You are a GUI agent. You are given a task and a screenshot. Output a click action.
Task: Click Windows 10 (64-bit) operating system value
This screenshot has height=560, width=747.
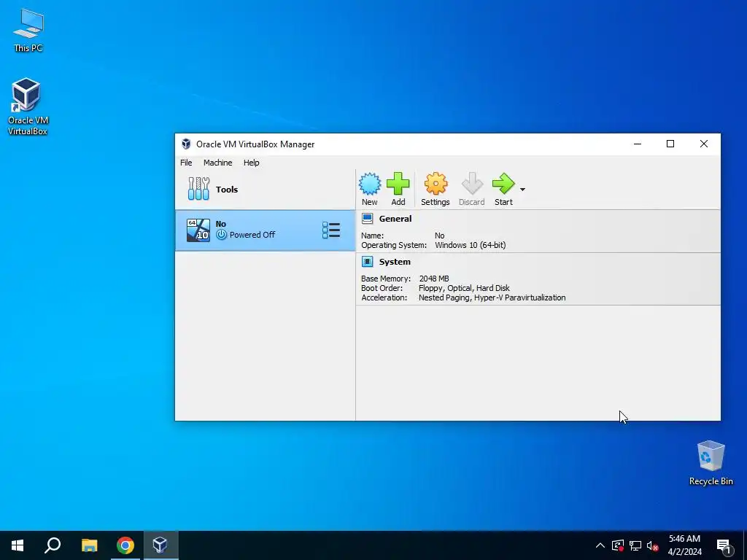tap(471, 245)
